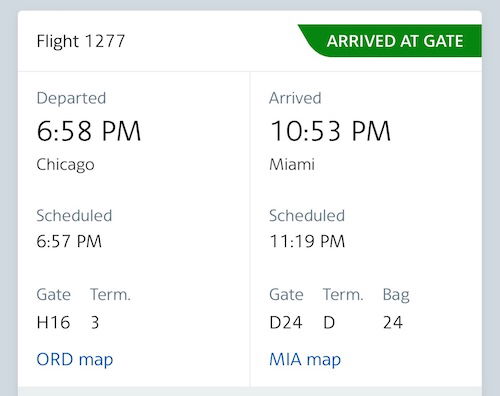The width and height of the screenshot is (500, 396).
Task: Open the MIA map link
Action: (305, 360)
